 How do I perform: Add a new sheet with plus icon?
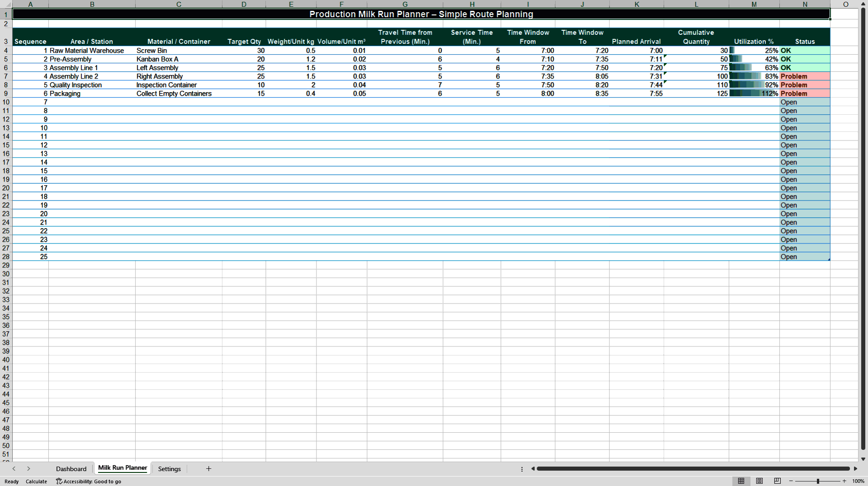pyautogui.click(x=208, y=468)
